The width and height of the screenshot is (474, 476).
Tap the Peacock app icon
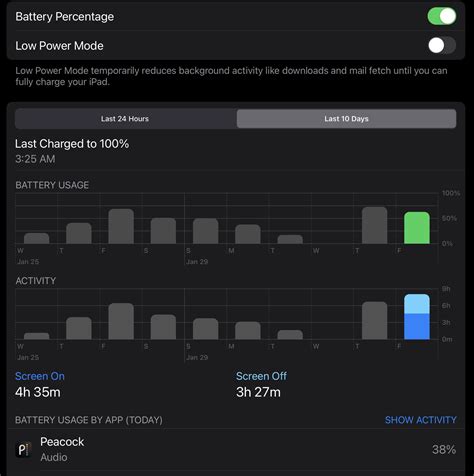[23, 449]
